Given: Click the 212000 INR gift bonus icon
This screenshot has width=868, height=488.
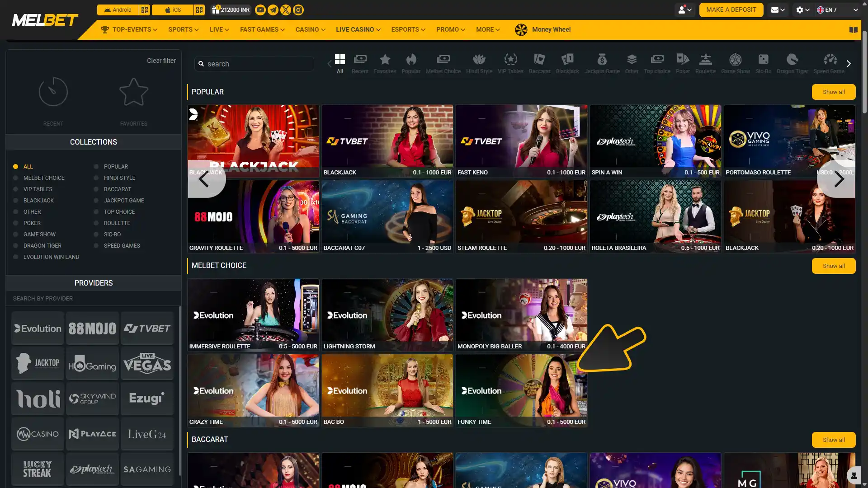Looking at the screenshot, I should pos(231,10).
